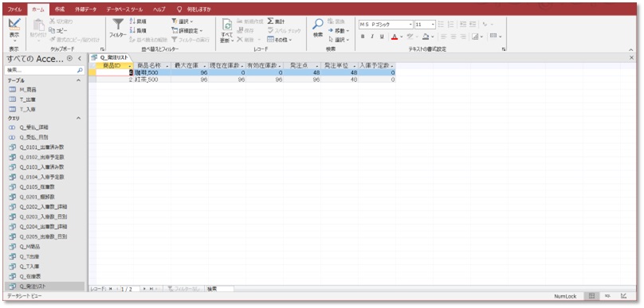Open その他 (More) records dropdown
Viewport: 644px width, 308px height.
[279, 40]
